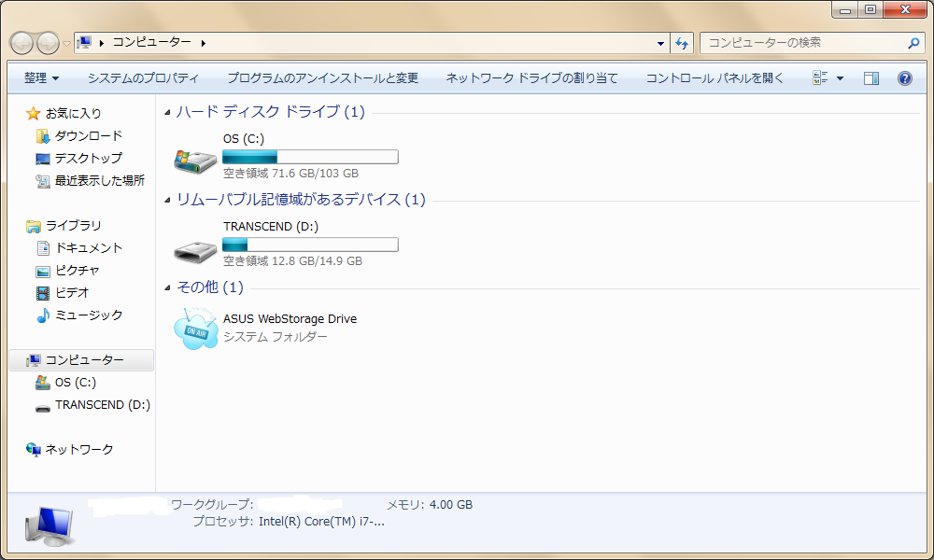This screenshot has height=560, width=934.
Task: Select コンピューター in the navigation pane
Action: pos(81,360)
